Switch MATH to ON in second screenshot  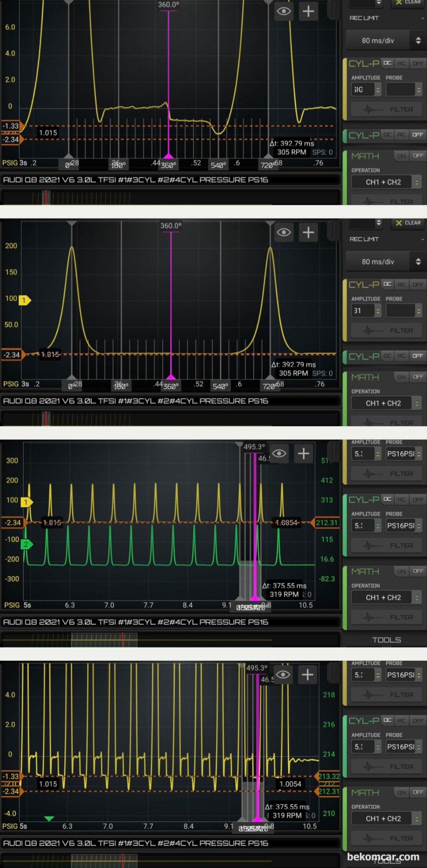(x=401, y=377)
